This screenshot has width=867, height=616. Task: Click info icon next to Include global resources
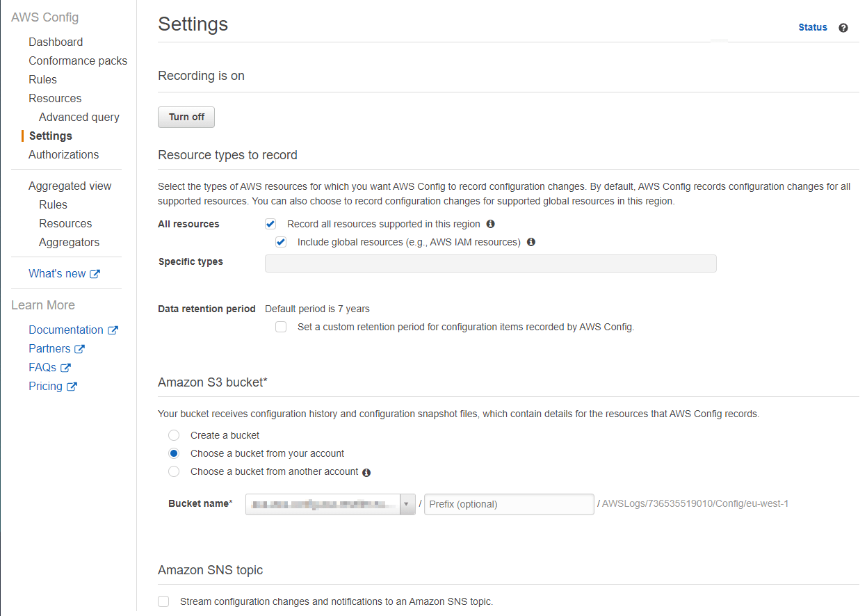click(531, 242)
